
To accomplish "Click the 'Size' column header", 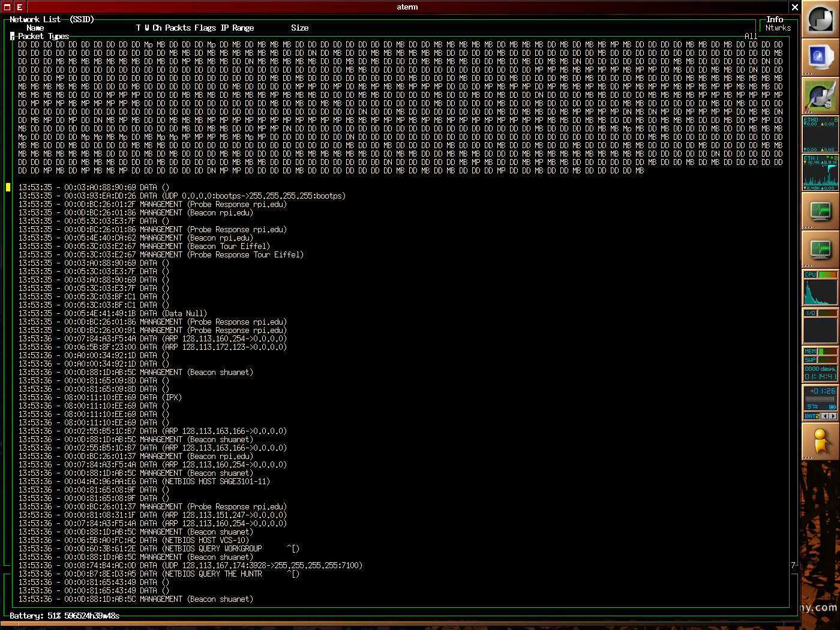I will [x=300, y=28].
